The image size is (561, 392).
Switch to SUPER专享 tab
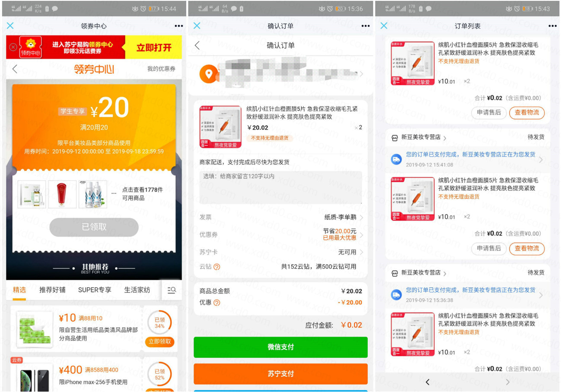(95, 290)
